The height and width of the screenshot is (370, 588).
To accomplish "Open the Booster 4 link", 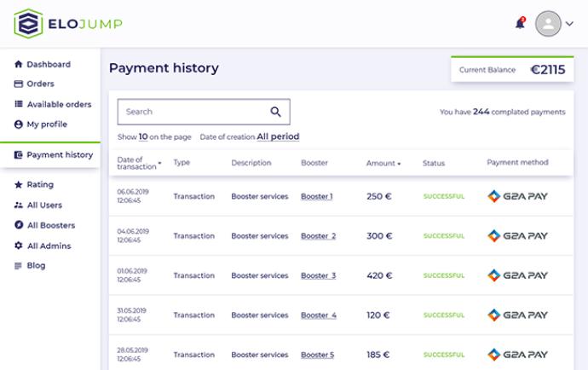I will pyautogui.click(x=318, y=315).
